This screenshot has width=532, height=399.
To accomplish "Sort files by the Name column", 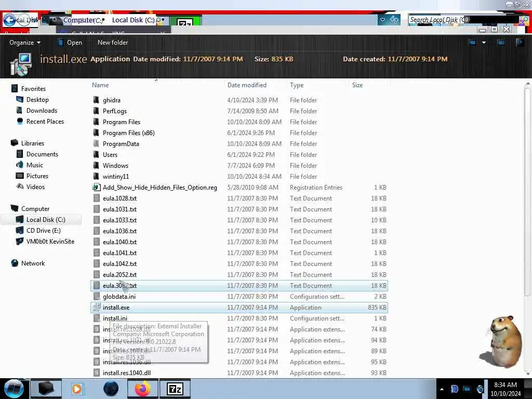I will tap(100, 85).
